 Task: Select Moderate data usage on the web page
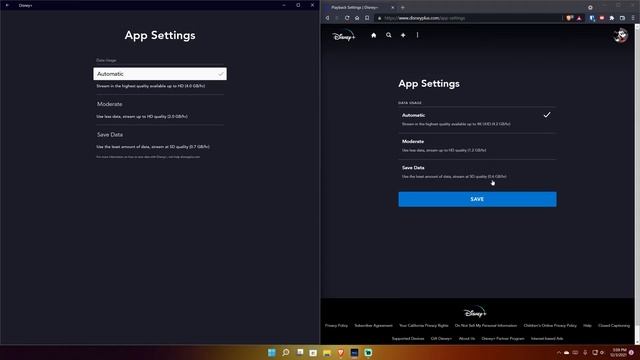pyautogui.click(x=477, y=146)
